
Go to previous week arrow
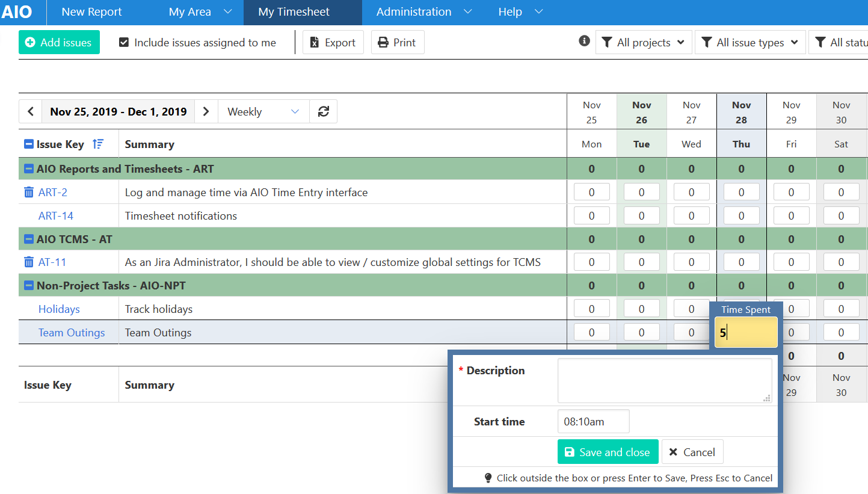pos(31,112)
